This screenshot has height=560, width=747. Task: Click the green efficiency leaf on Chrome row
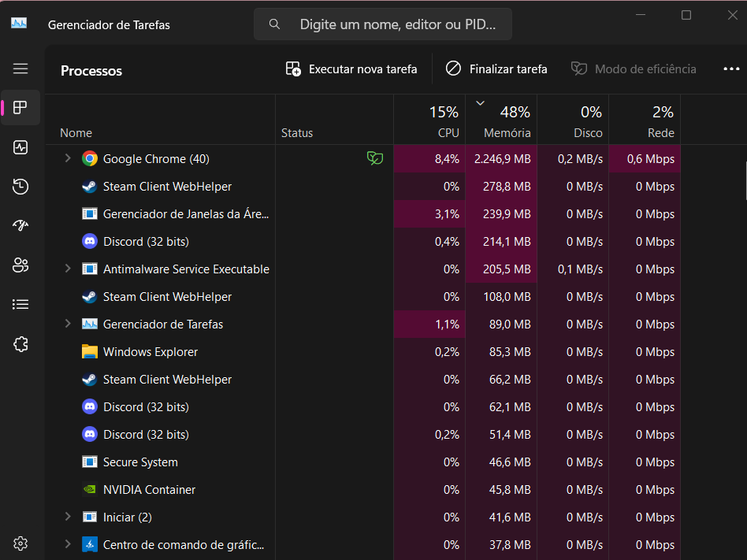click(375, 158)
